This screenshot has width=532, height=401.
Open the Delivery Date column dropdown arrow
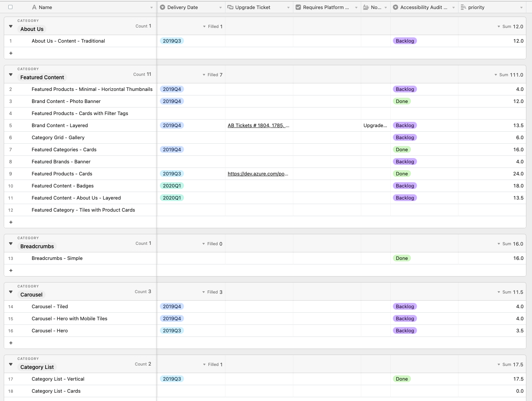tap(221, 8)
